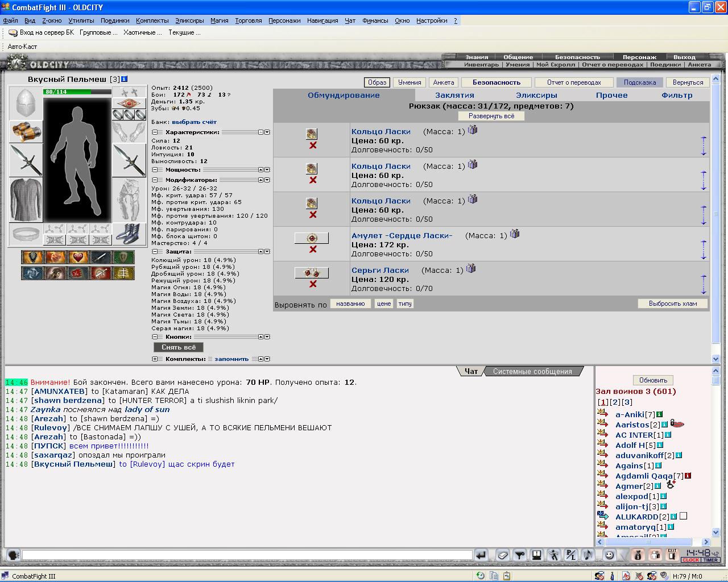This screenshot has height=582, width=728.
Task: Select the chainmail armor slot
Action: point(26,199)
